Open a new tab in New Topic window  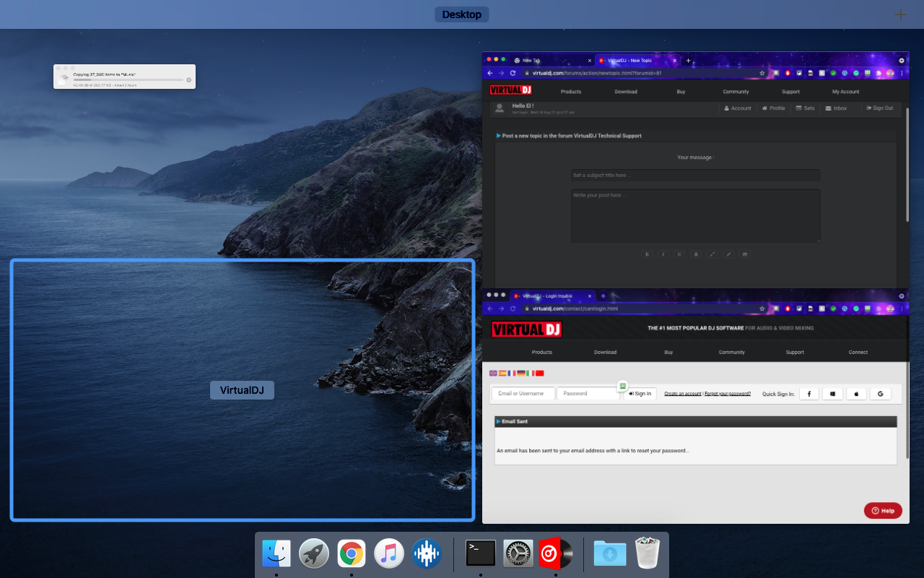(x=688, y=61)
